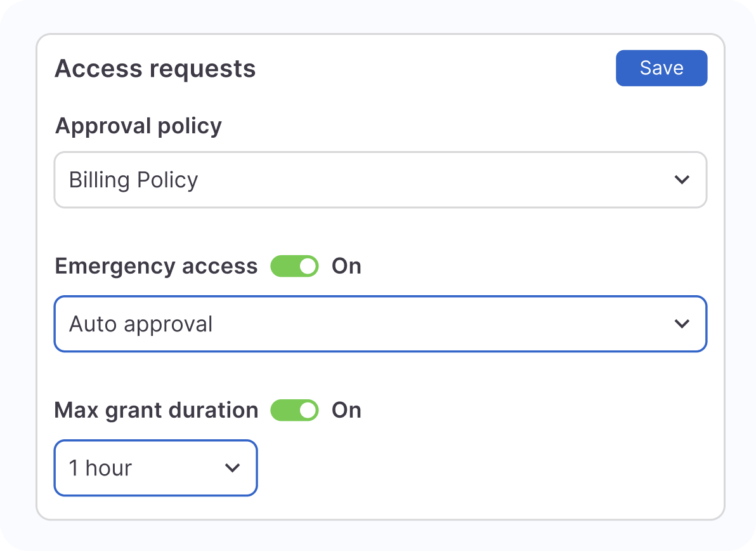The image size is (756, 551).
Task: Disable the Max grant duration setting
Action: click(x=294, y=410)
